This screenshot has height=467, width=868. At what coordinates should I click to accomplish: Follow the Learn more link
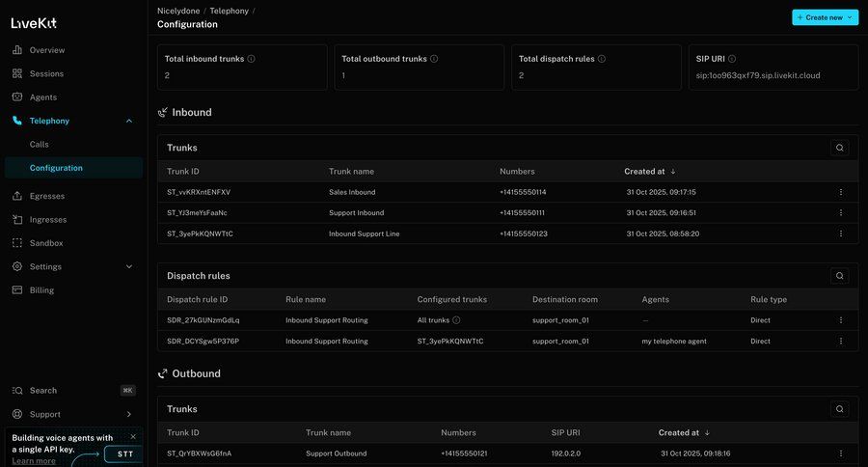(34, 461)
